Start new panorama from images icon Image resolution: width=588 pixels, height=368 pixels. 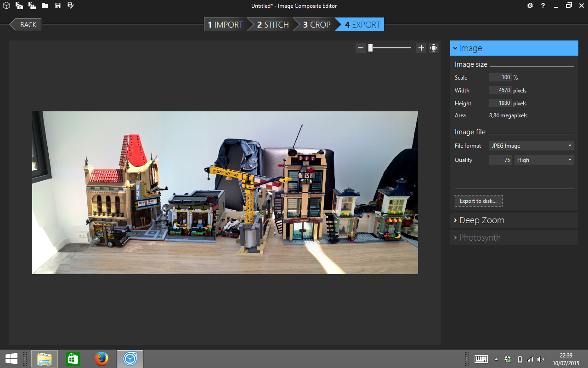click(19, 6)
